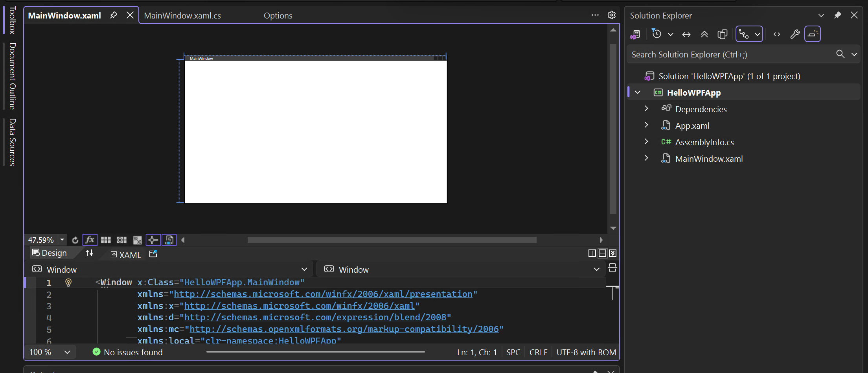Click the lightbulb quick actions icon on line 1
This screenshot has width=868, height=373.
[69, 283]
